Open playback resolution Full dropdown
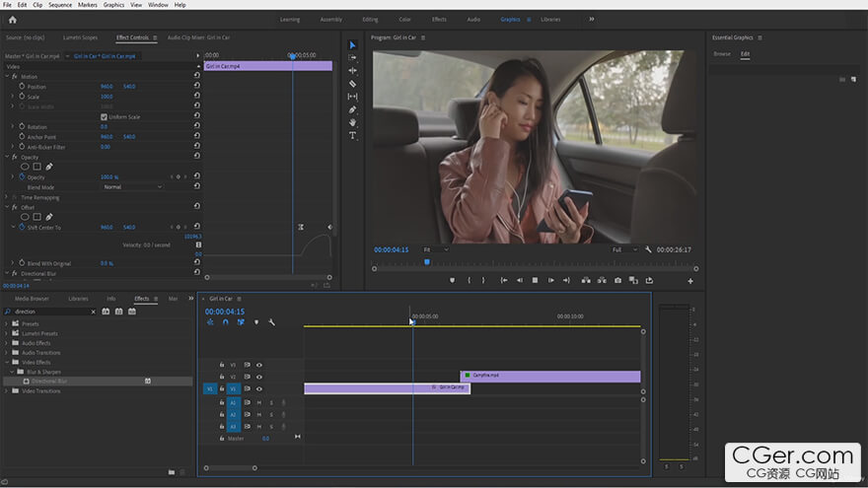 pyautogui.click(x=624, y=249)
